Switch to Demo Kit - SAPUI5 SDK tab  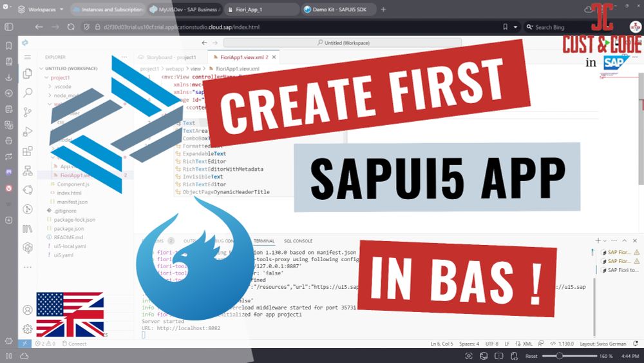click(339, 9)
